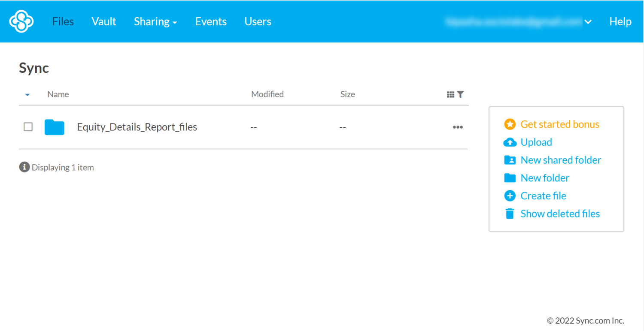
Task: Click the Create file plus icon
Action: click(x=510, y=196)
